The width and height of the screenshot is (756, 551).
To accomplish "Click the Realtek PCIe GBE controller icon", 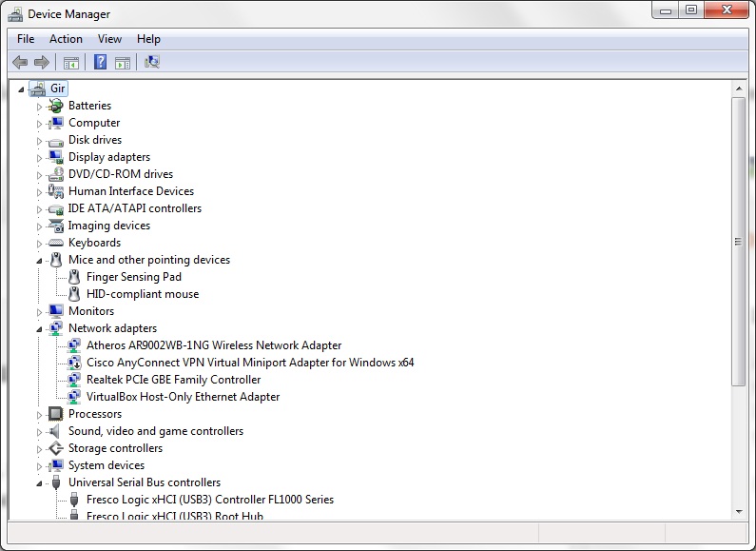I will (x=74, y=380).
